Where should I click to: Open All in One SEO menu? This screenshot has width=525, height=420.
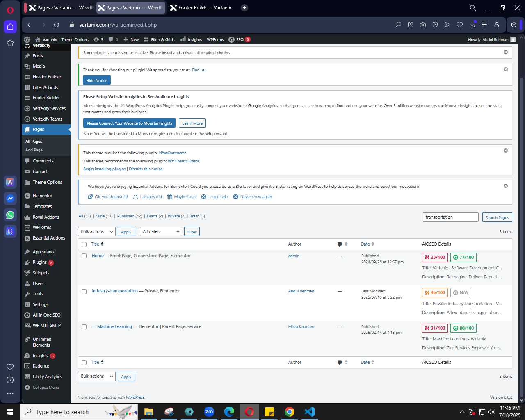click(x=46, y=315)
